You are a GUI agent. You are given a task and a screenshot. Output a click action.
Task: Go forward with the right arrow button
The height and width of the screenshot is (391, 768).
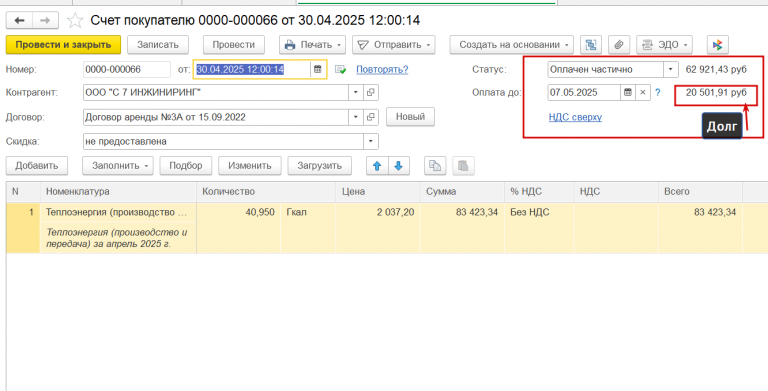tap(45, 20)
